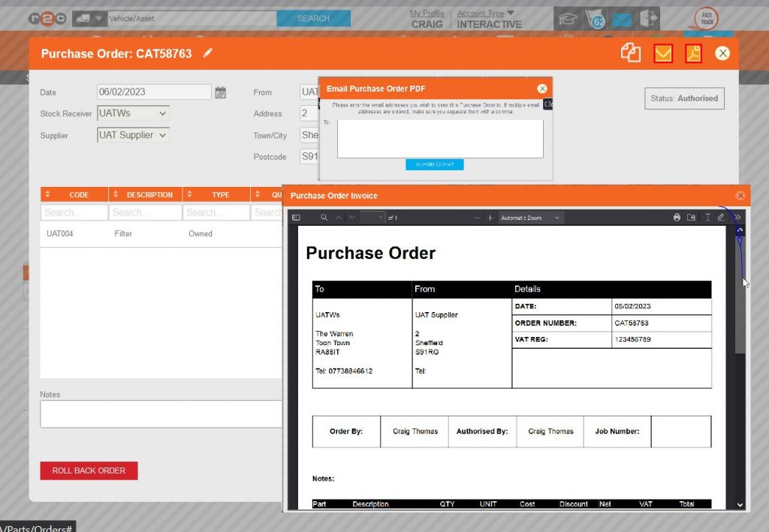This screenshot has width=769, height=532.
Task: Zoom in on the PDF with the plus icon
Action: [488, 217]
